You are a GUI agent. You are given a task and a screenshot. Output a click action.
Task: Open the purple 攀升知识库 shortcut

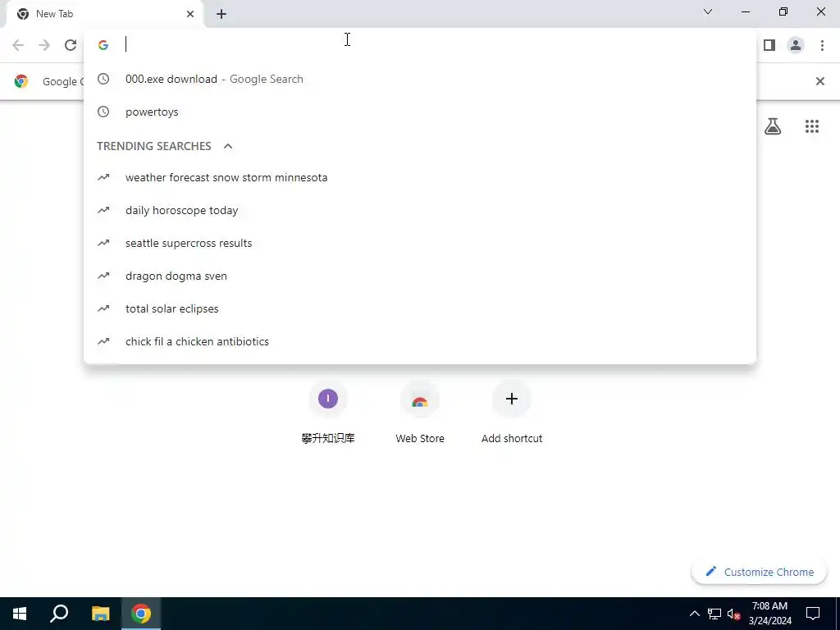328,413
